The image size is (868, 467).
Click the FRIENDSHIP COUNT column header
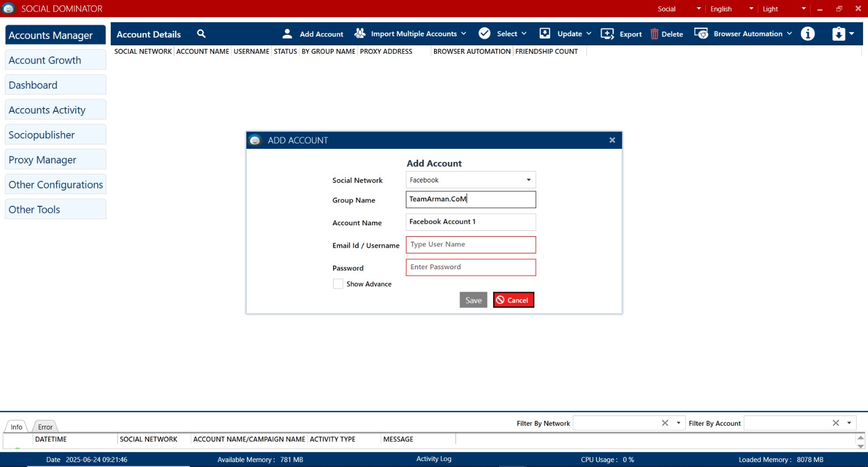coord(546,51)
